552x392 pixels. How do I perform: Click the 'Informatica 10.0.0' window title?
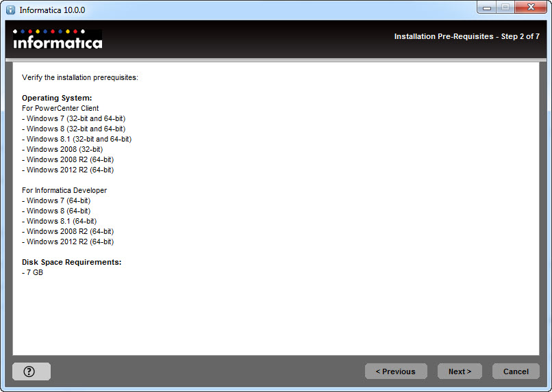[52, 10]
